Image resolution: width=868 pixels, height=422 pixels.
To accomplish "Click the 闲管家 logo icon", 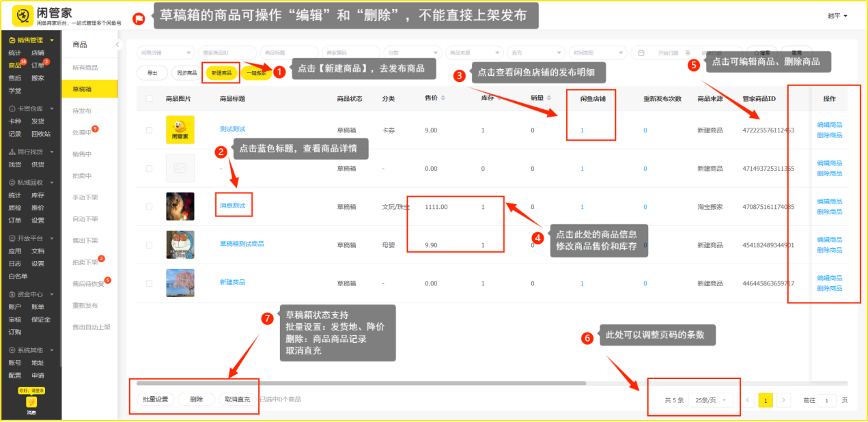I will click(x=23, y=16).
